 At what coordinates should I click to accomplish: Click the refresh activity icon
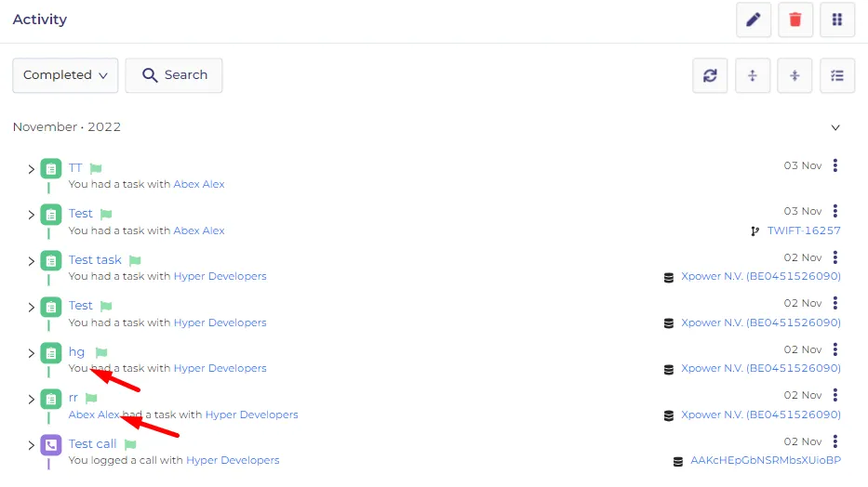(710, 75)
